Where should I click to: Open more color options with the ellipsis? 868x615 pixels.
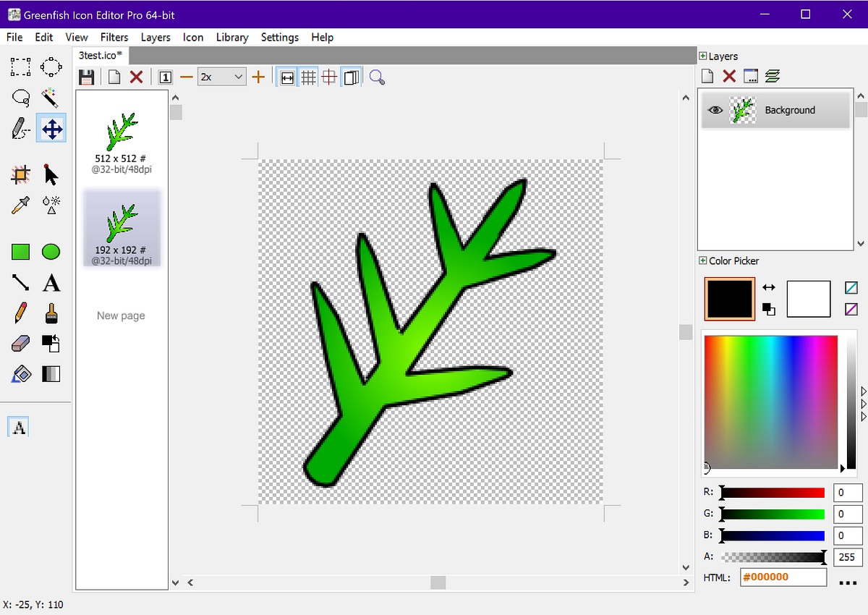(x=848, y=582)
